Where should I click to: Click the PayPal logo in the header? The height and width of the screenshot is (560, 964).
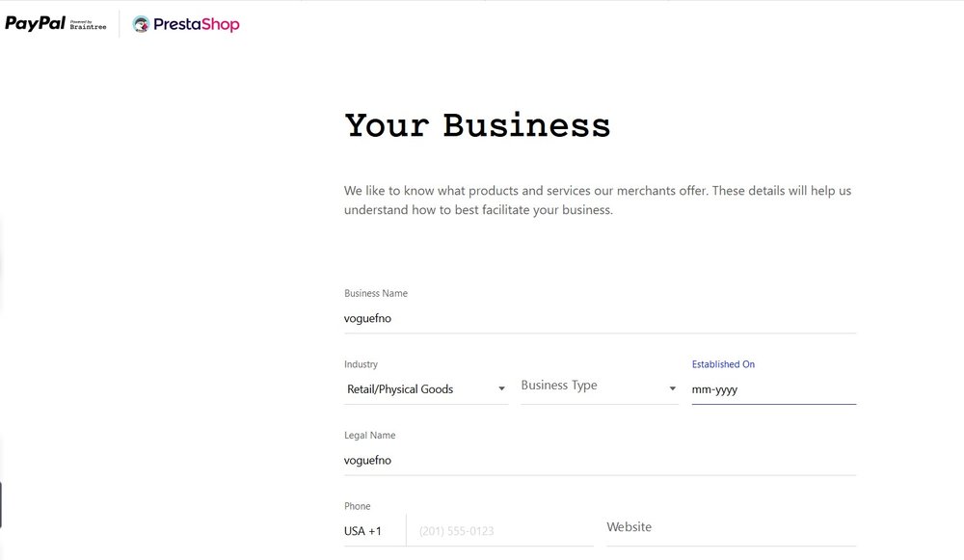(35, 24)
